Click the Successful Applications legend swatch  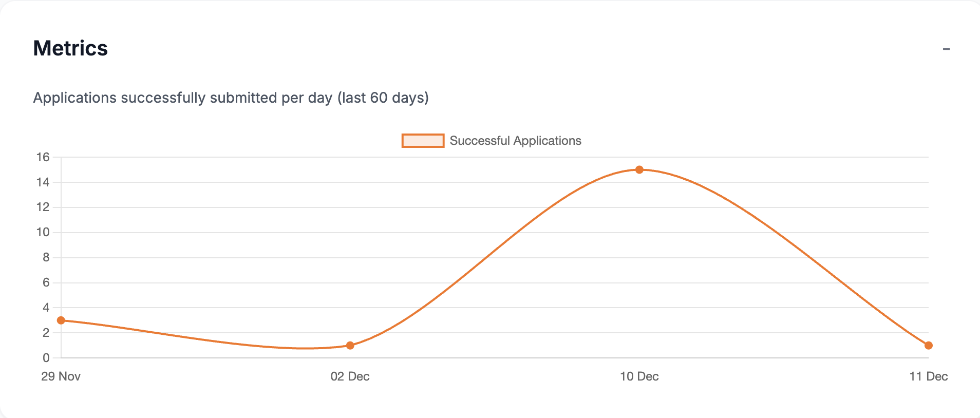pos(422,141)
